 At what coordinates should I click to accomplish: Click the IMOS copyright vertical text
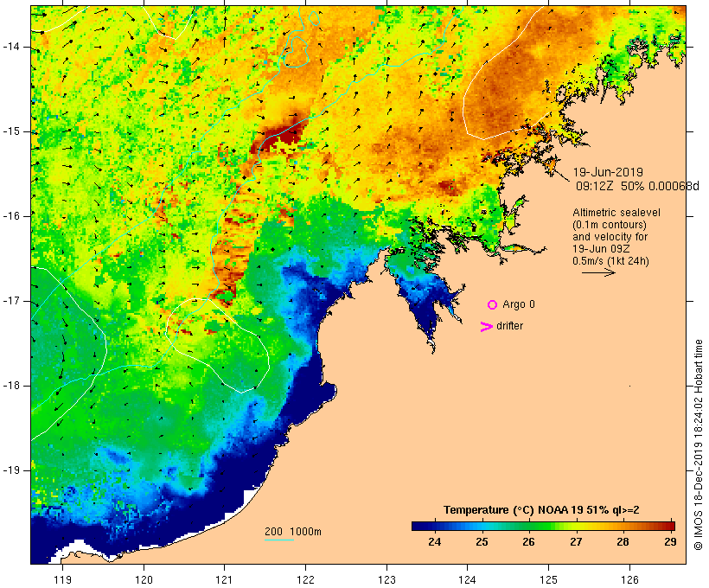coord(698,445)
